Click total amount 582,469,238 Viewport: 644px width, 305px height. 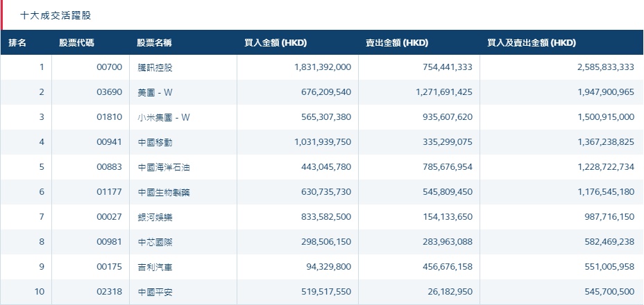[x=609, y=242]
